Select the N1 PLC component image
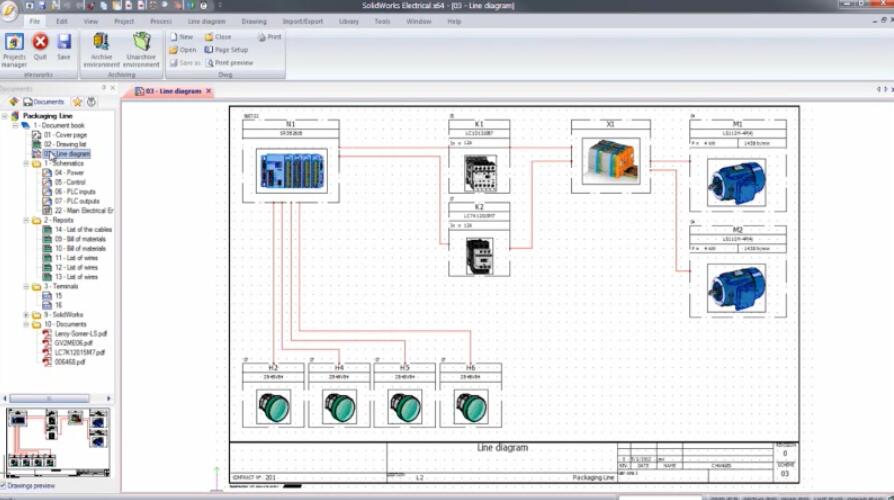The width and height of the screenshot is (894, 500). click(x=291, y=170)
